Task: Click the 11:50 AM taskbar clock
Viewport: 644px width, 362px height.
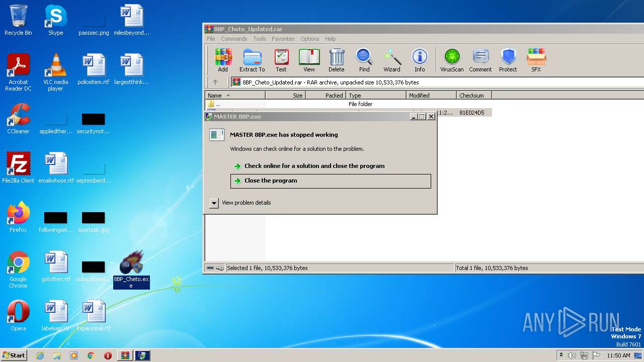Action: pyautogui.click(x=618, y=355)
